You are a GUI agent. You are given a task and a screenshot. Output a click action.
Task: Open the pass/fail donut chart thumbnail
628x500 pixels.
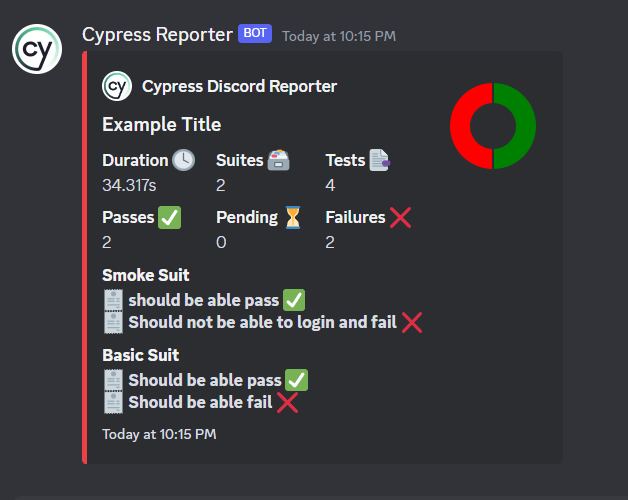[493, 126]
